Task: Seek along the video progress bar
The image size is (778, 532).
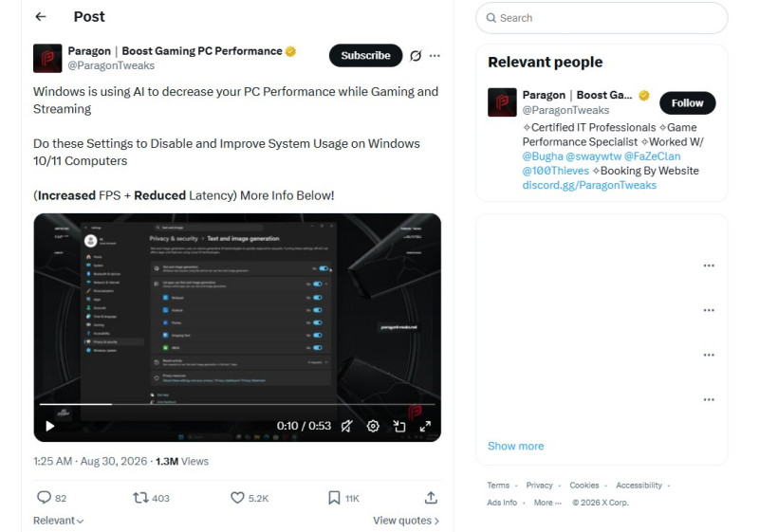Action: pyautogui.click(x=237, y=405)
